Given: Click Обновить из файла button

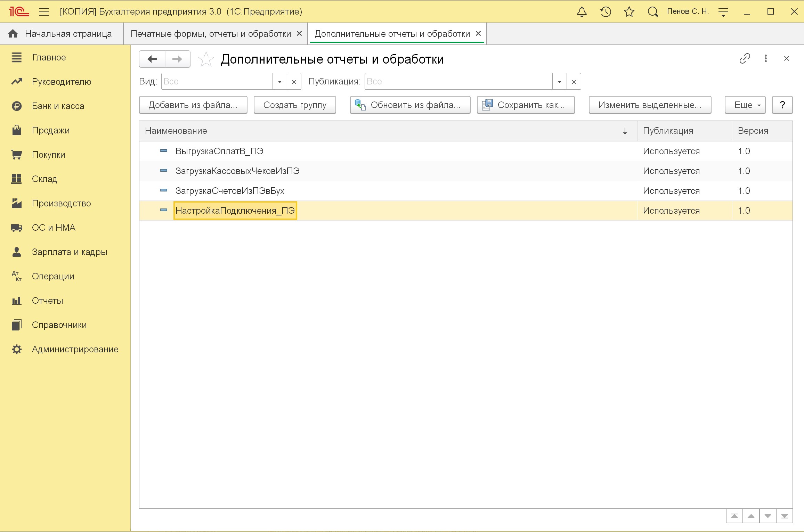Looking at the screenshot, I should click(410, 105).
